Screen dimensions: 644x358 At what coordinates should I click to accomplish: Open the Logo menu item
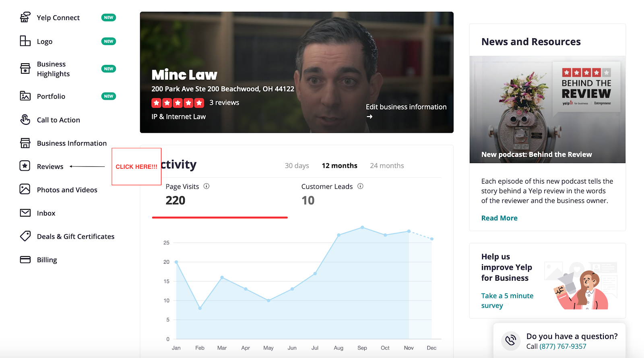point(45,41)
